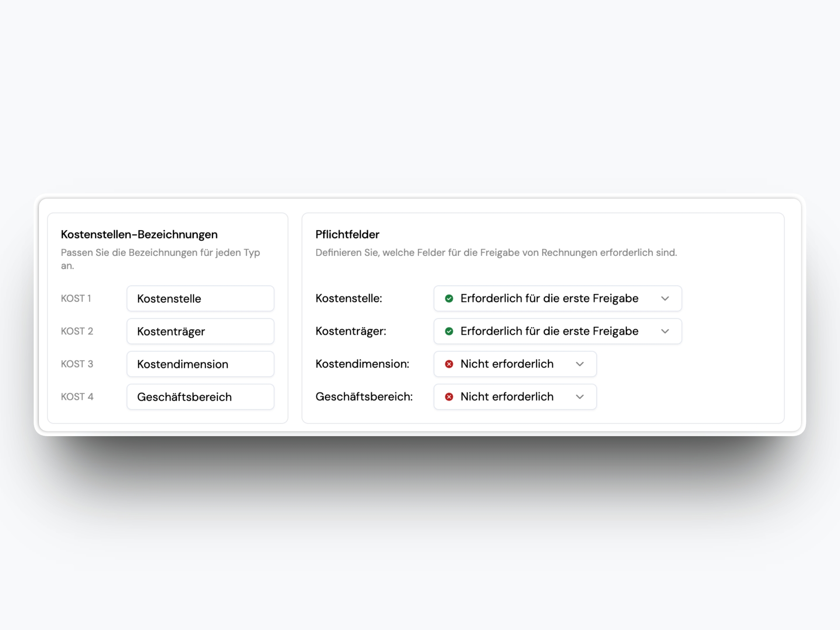Expand Kostenträger dropdown via chevron arrow
This screenshot has height=630, width=840.
(x=665, y=331)
